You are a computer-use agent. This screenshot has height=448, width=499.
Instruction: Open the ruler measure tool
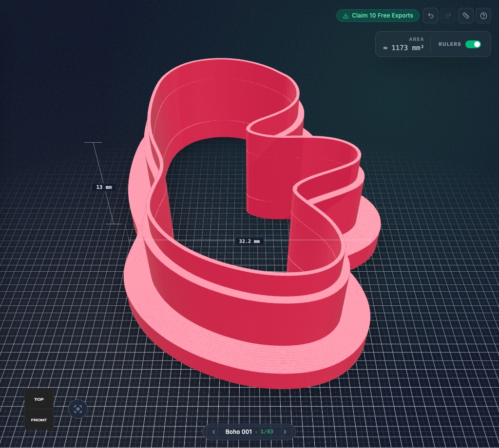466,16
